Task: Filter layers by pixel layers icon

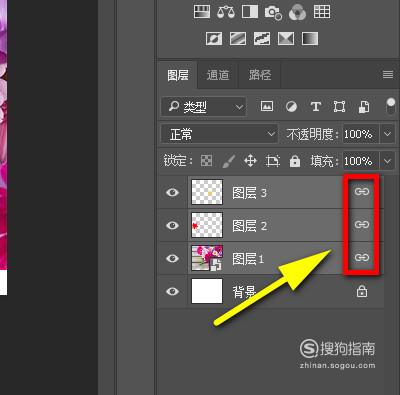Action: (267, 106)
